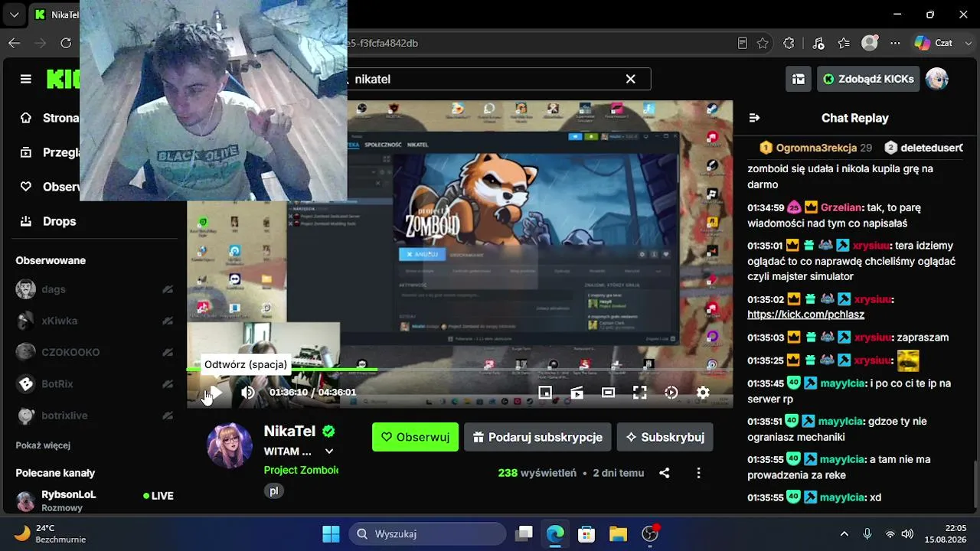Screen dimensions: 980x551
Task: Play the video with the play button
Action: click(x=215, y=393)
